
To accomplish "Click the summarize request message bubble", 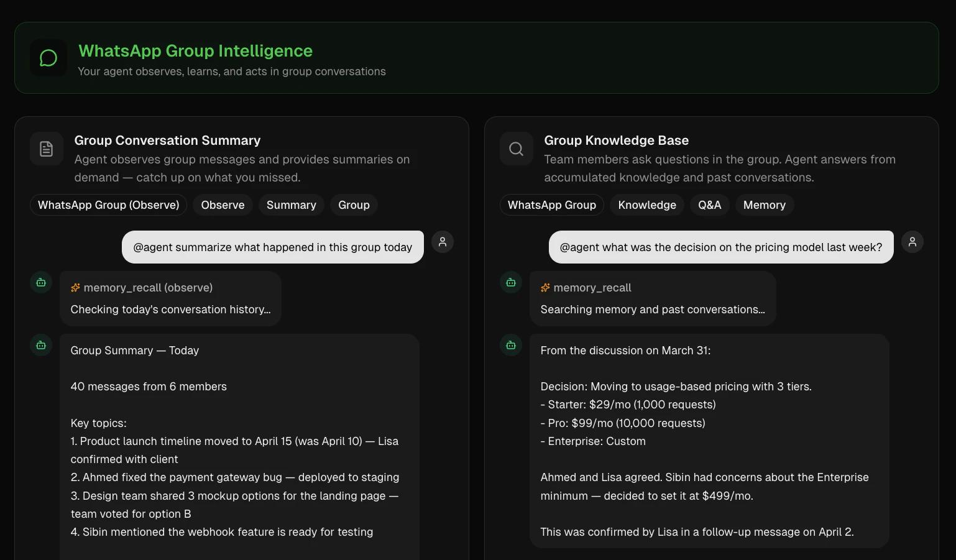I will click(x=272, y=247).
